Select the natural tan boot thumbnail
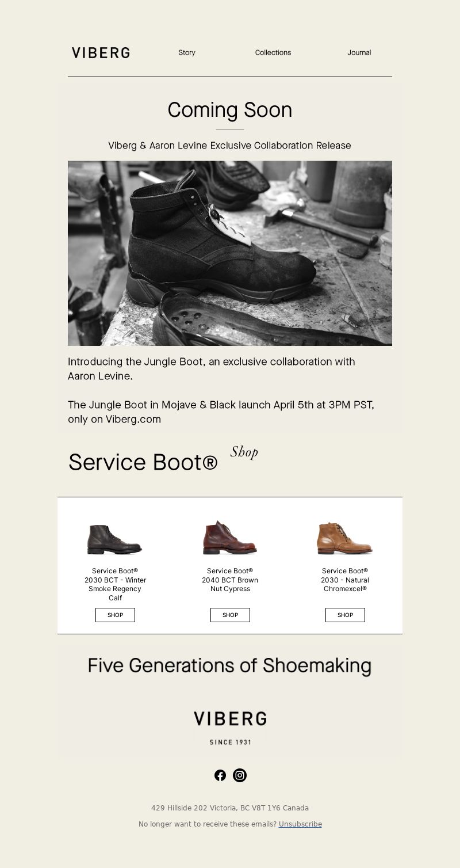Viewport: 460px width, 868px height. click(345, 538)
